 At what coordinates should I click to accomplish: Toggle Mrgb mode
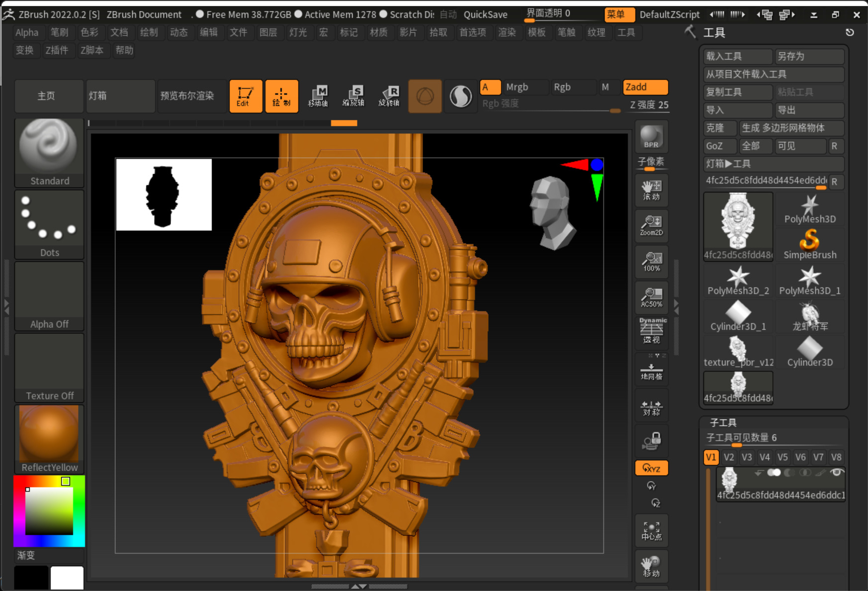click(x=526, y=87)
